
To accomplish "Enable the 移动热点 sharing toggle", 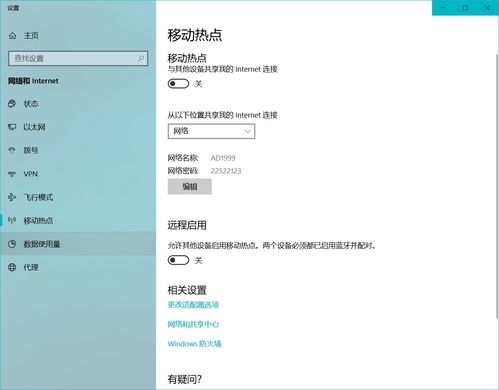I will pyautogui.click(x=178, y=84).
